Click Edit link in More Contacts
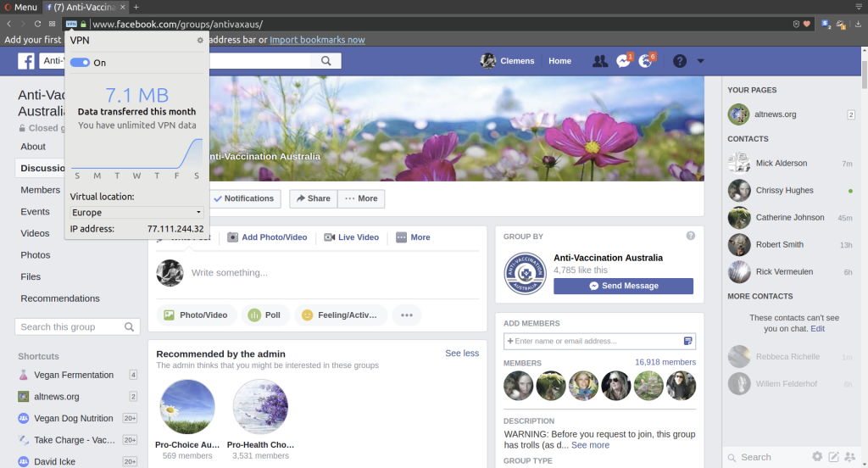The image size is (868, 468). [x=818, y=328]
